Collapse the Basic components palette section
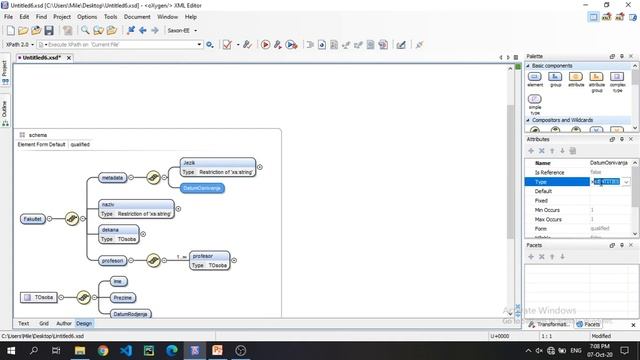 [528, 66]
